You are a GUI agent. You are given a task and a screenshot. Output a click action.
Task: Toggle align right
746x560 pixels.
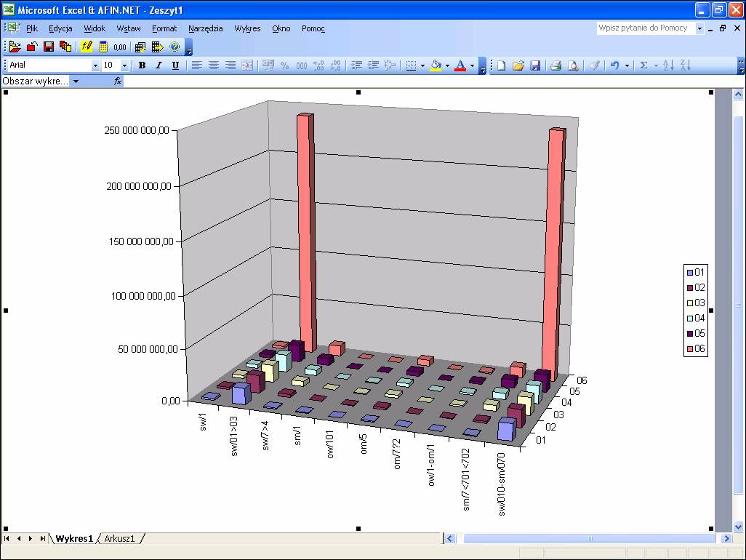[x=230, y=65]
